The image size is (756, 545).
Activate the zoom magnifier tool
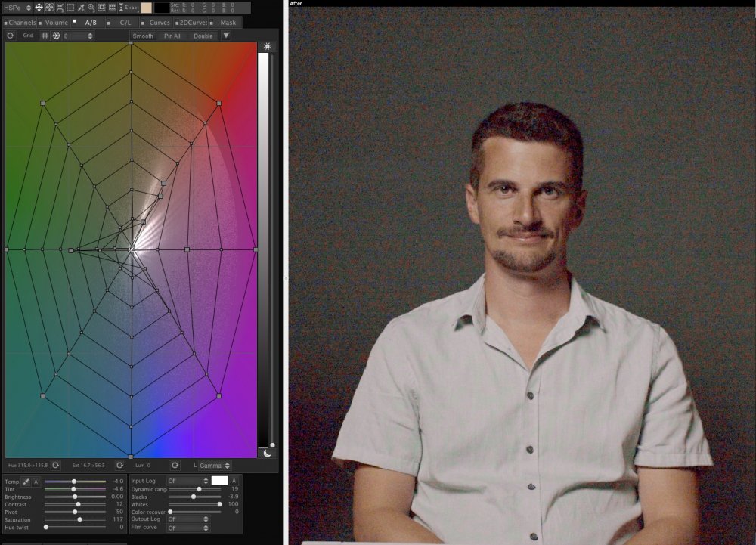pyautogui.click(x=91, y=7)
